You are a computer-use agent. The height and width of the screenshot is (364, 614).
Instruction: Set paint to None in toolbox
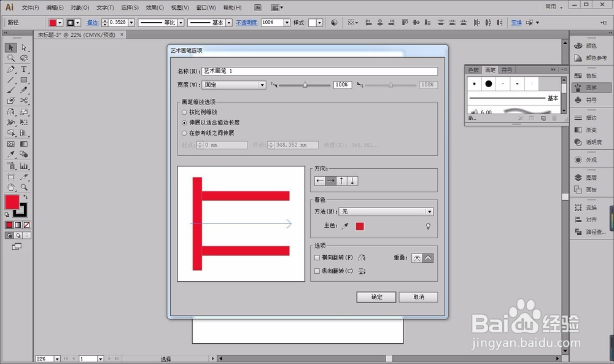click(x=26, y=225)
